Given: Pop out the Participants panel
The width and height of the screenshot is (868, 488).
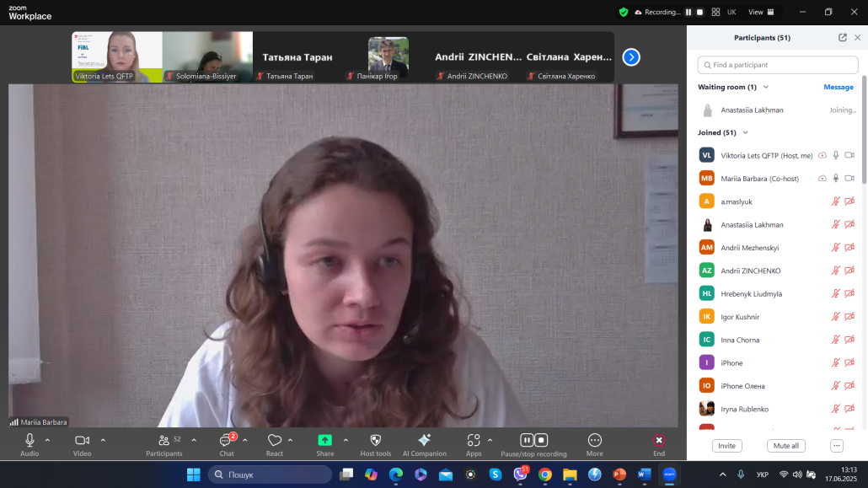Looking at the screenshot, I should click(842, 38).
